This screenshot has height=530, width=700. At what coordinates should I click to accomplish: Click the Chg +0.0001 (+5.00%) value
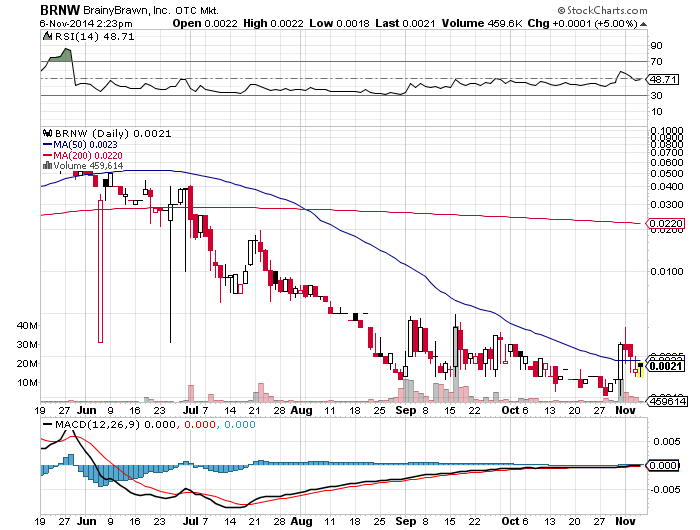tap(583, 23)
